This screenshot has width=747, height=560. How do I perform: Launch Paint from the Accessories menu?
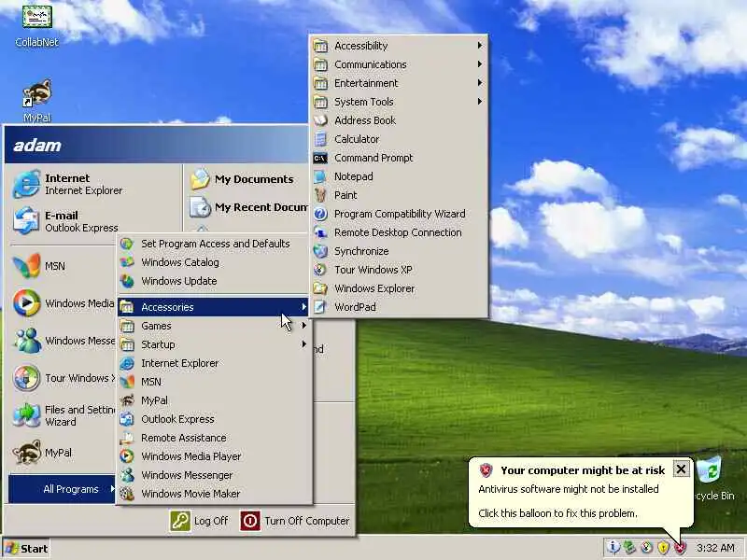tap(400, 195)
